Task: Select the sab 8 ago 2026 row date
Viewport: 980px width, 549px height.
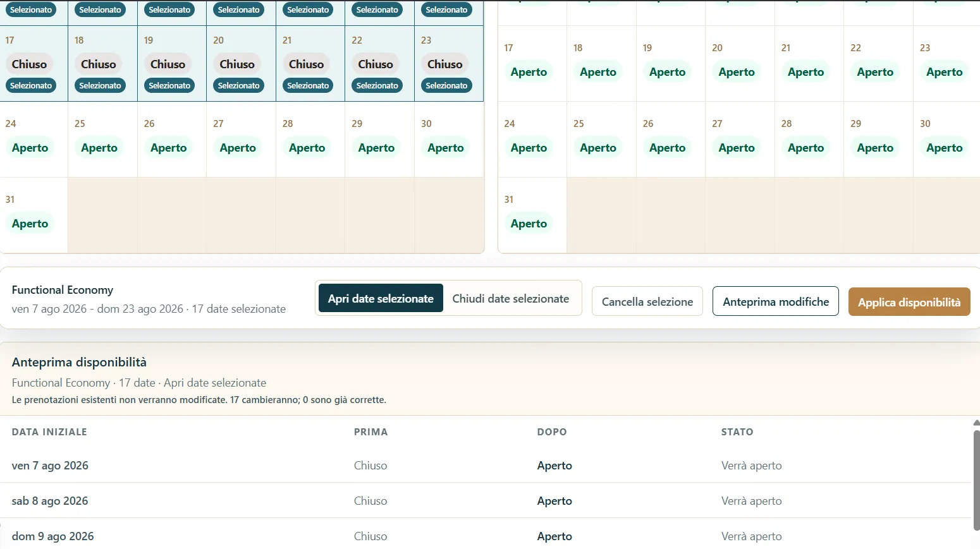Action: click(50, 501)
